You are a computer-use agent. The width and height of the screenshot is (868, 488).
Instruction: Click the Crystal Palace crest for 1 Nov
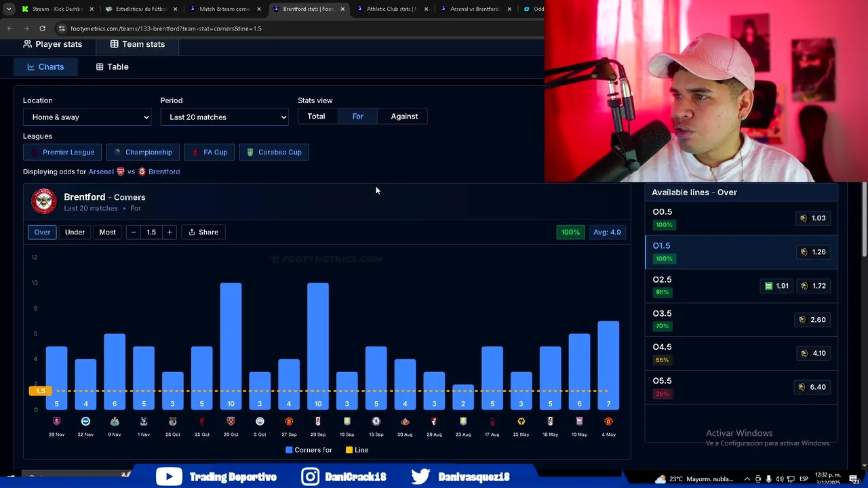(144, 421)
